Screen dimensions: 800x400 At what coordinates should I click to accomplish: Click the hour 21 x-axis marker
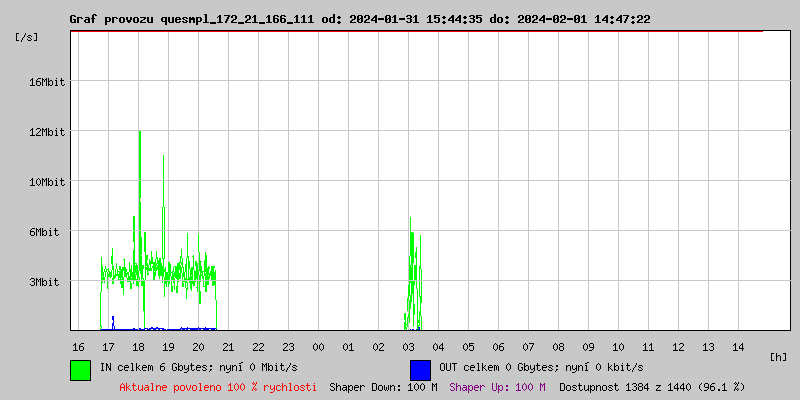click(228, 347)
